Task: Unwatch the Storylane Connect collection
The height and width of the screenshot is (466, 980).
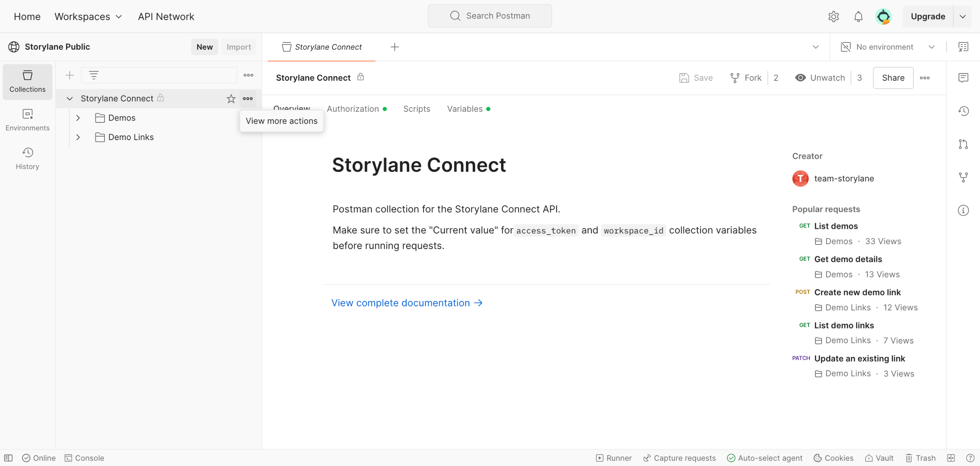Action: coord(820,78)
